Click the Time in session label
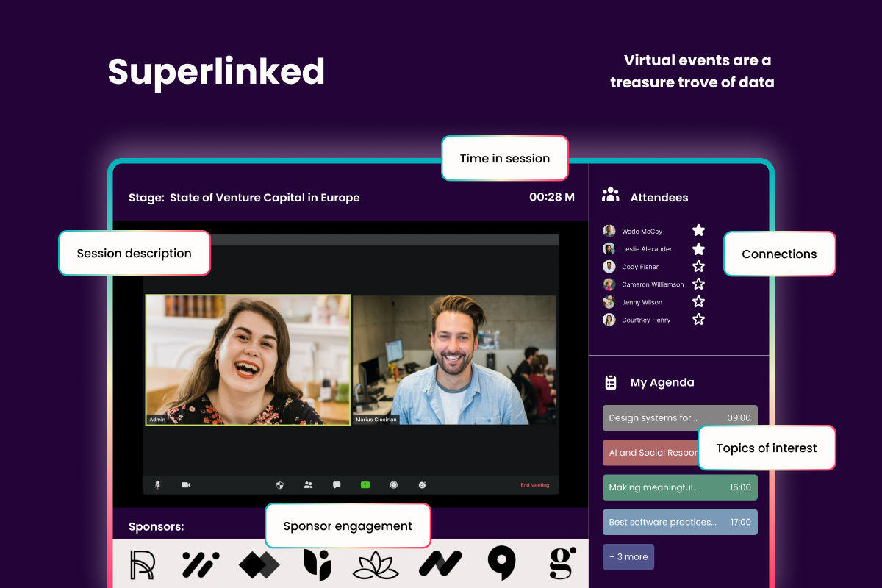The image size is (882, 588). click(505, 158)
